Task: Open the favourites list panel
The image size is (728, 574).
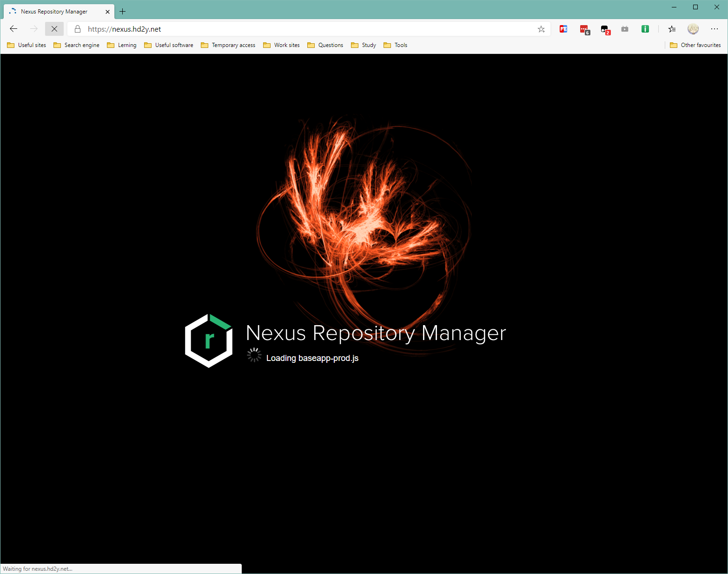Action: tap(672, 29)
